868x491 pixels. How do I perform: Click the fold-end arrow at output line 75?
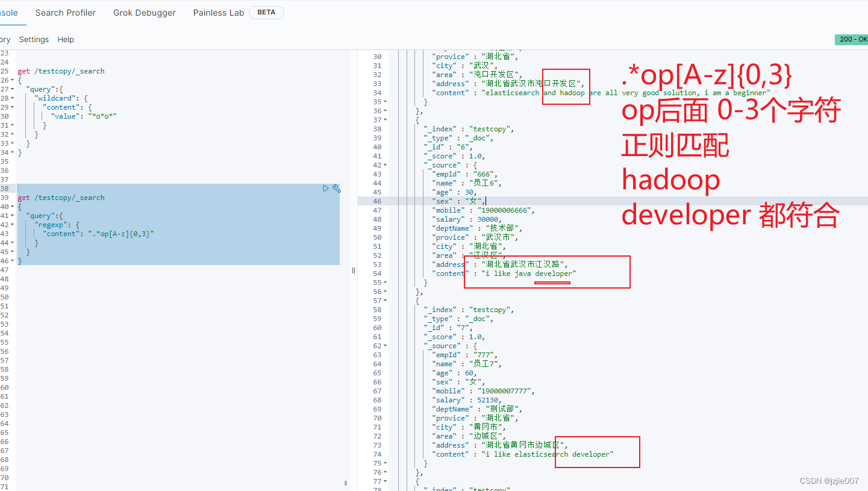click(x=386, y=463)
